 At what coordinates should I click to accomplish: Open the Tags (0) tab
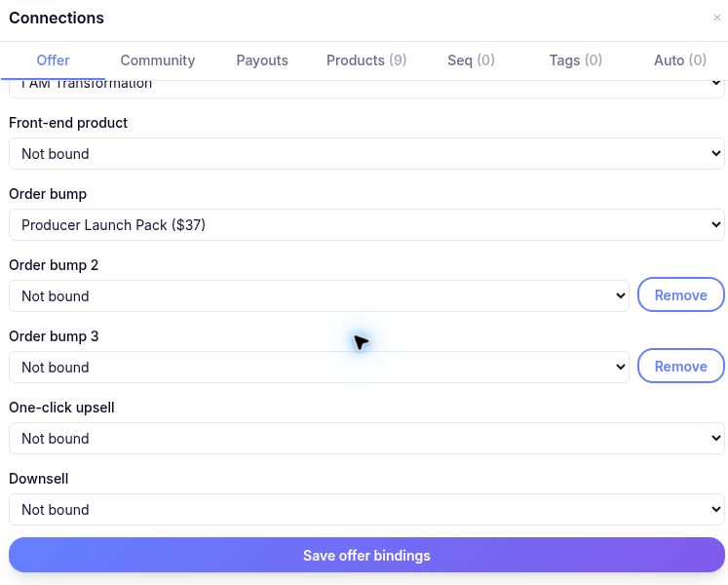(x=575, y=60)
